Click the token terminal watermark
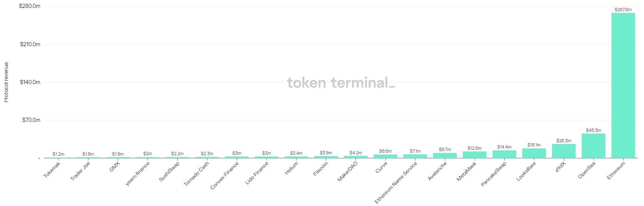Image resolution: width=644 pixels, height=206 pixels. [x=341, y=83]
